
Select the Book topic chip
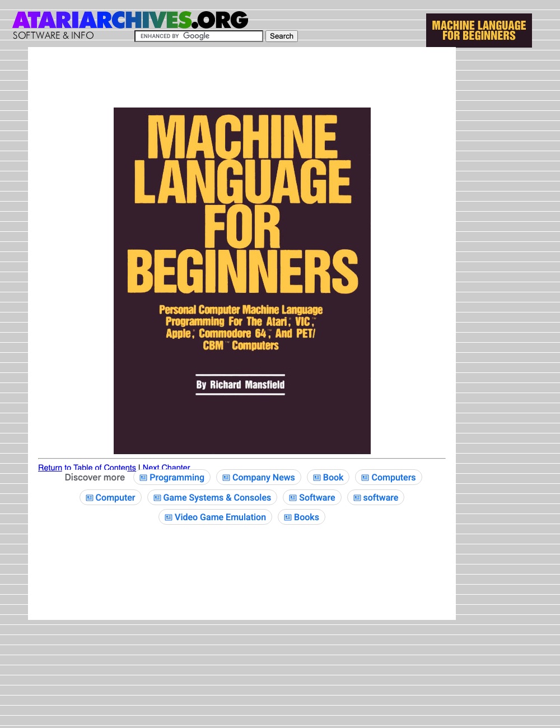point(328,477)
